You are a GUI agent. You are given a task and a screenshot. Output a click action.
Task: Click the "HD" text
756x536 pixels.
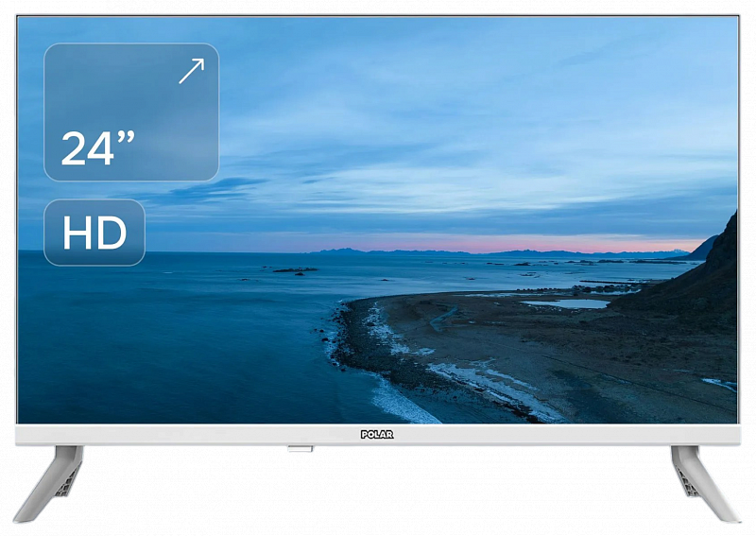tap(94, 233)
